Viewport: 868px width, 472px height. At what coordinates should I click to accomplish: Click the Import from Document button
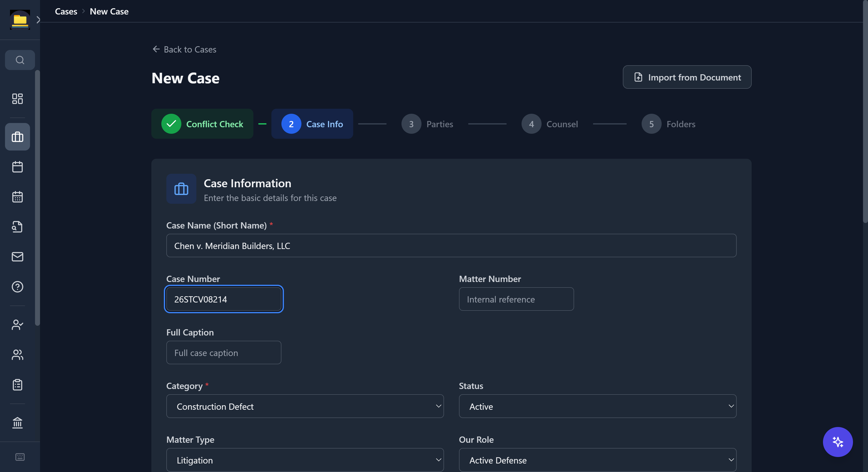pyautogui.click(x=687, y=77)
